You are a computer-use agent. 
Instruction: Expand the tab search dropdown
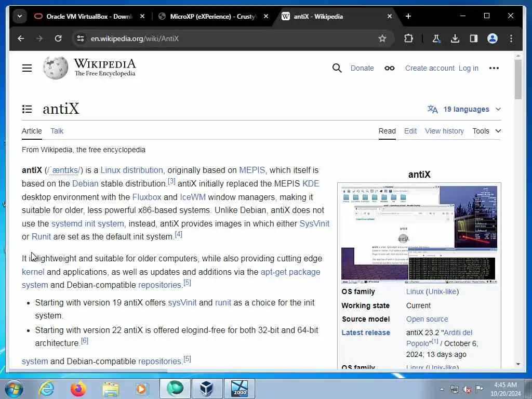pos(20,16)
